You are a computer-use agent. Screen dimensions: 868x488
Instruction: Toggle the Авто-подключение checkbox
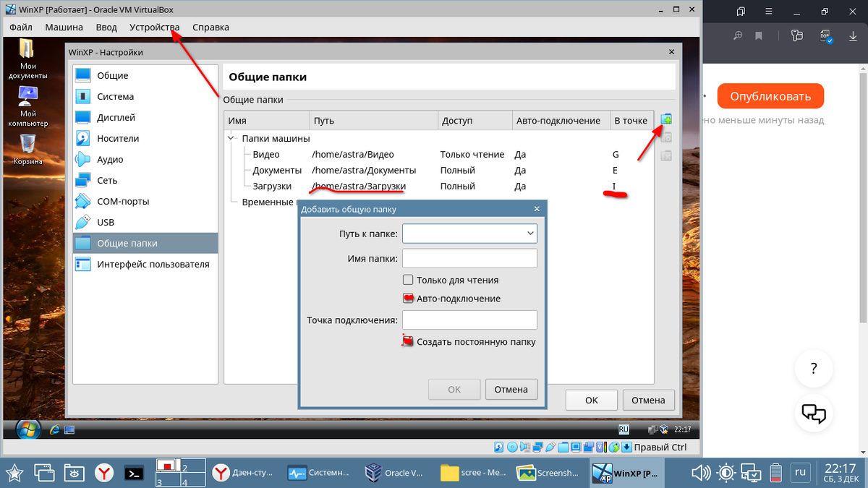[408, 298]
